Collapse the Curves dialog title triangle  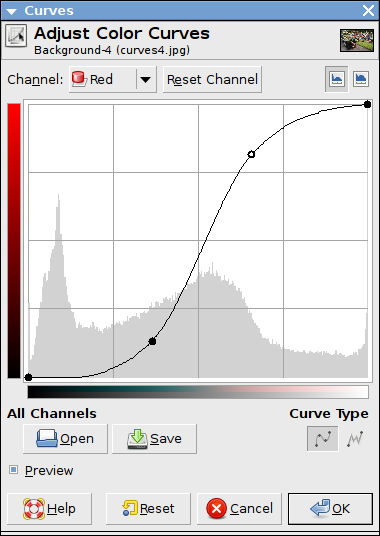click(x=12, y=11)
